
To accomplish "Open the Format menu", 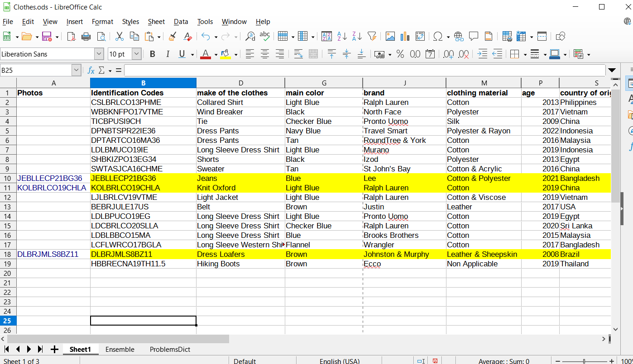I will 102,22.
